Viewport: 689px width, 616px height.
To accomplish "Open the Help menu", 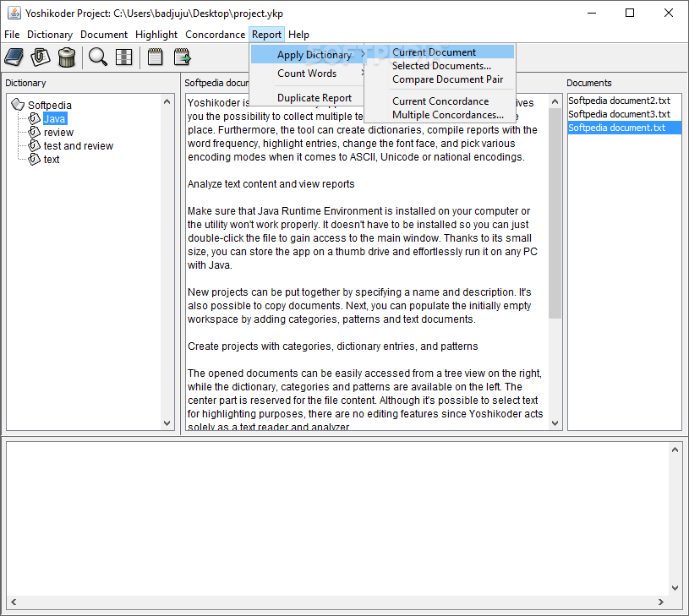I will point(298,35).
